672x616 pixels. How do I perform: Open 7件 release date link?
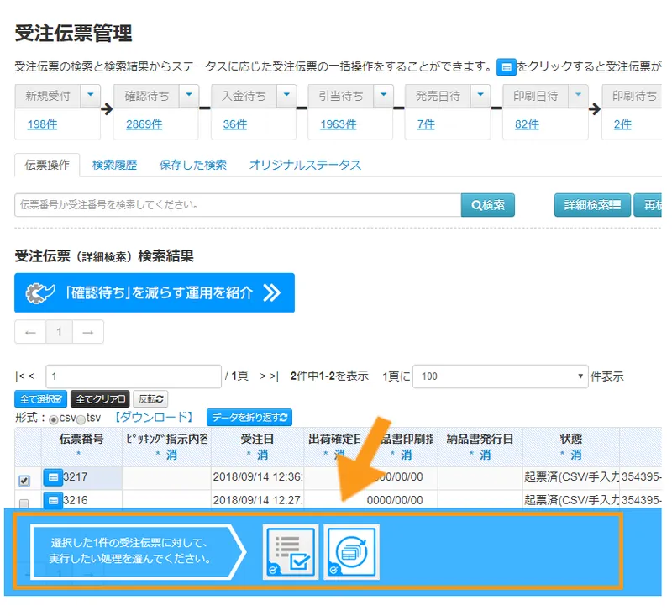tap(426, 124)
